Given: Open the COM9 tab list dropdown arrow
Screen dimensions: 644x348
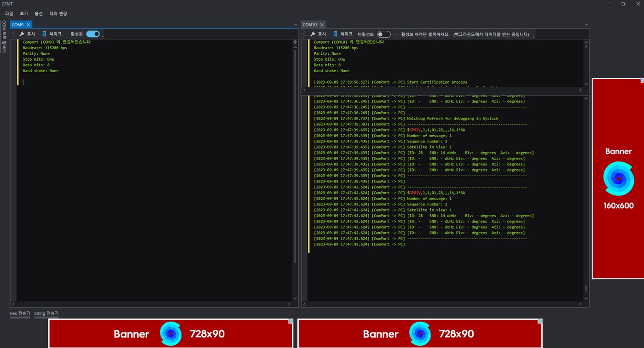Looking at the screenshot, I should click(295, 24).
